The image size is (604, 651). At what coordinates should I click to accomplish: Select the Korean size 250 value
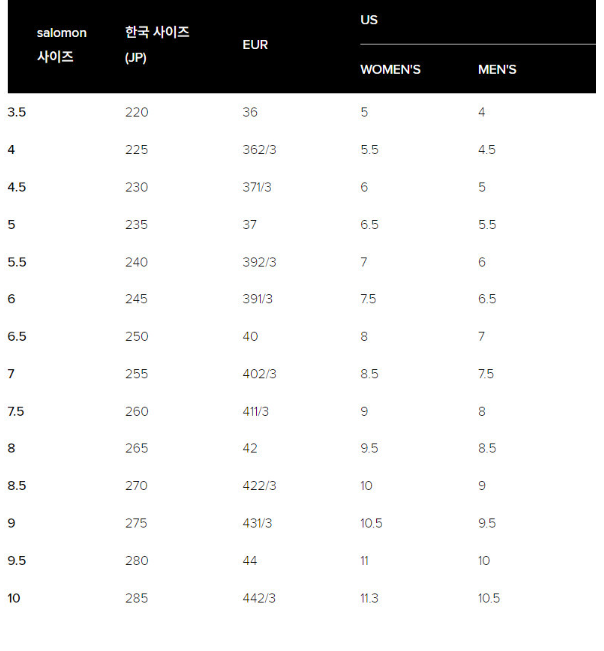136,337
